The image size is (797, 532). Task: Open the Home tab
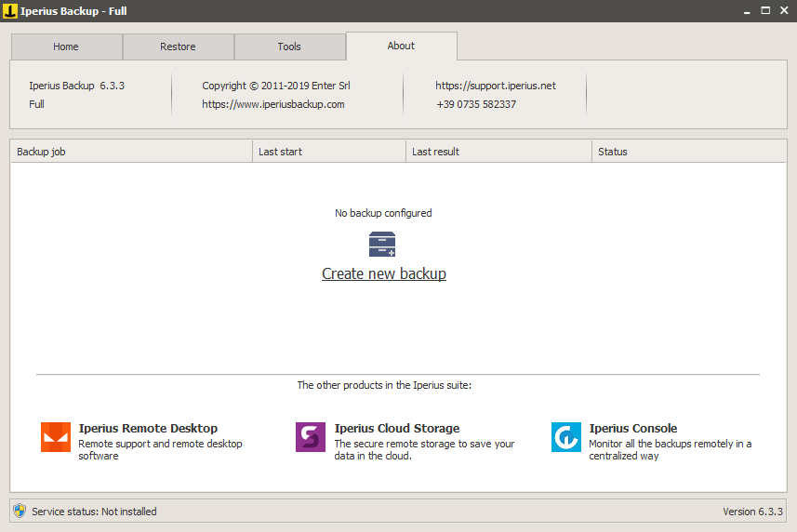(x=67, y=47)
